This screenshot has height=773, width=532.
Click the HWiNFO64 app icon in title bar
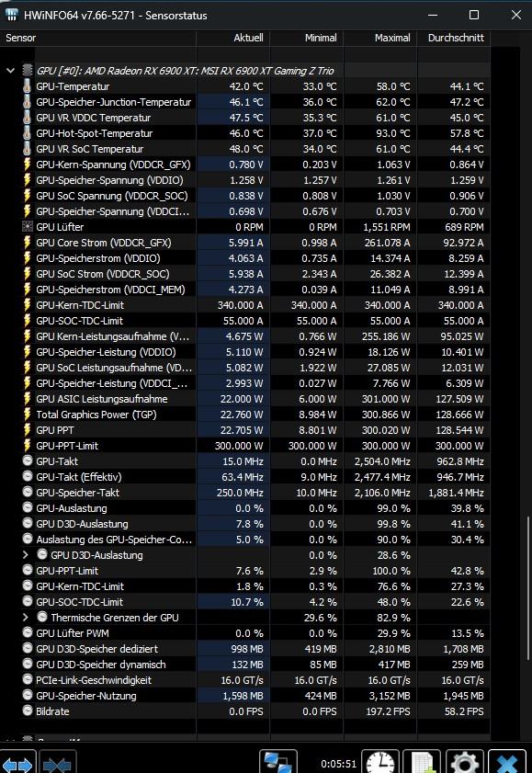[x=11, y=15]
